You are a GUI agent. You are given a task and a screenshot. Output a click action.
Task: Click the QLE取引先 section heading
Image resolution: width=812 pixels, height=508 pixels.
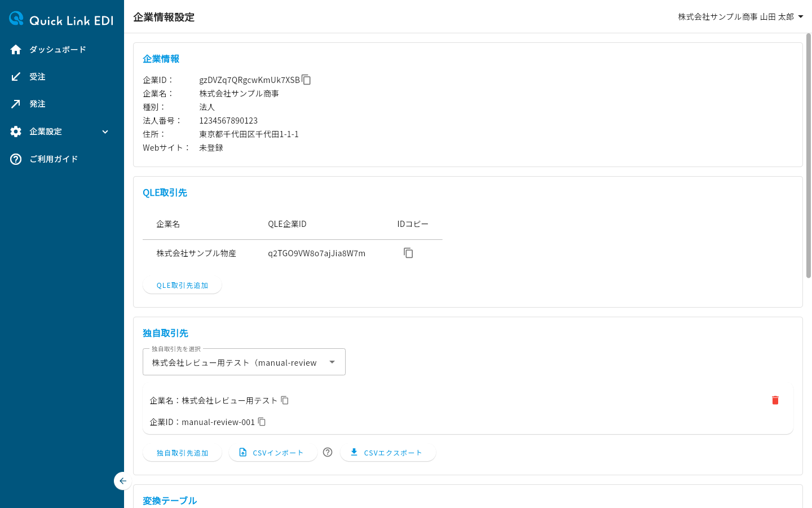click(165, 192)
